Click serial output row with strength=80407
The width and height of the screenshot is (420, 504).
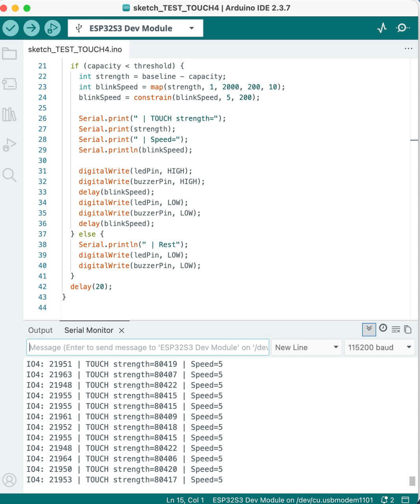[x=125, y=374]
